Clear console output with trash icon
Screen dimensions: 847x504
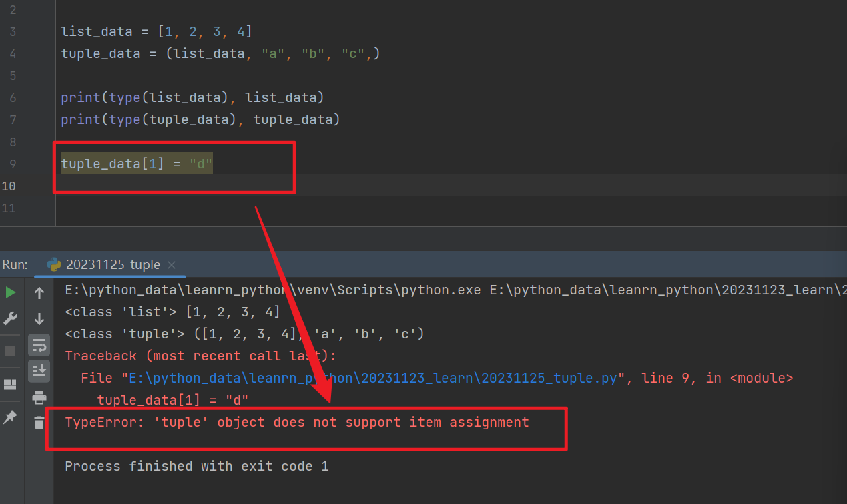[x=39, y=422]
